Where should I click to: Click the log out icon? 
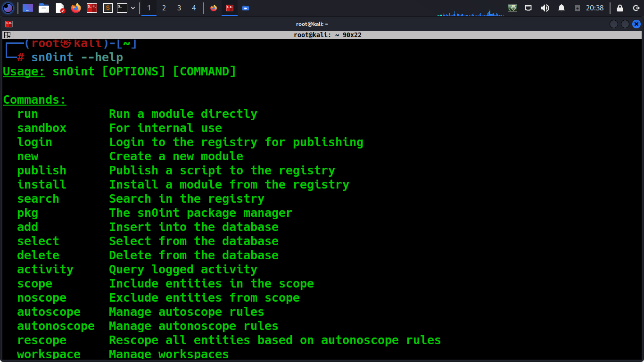(x=636, y=8)
